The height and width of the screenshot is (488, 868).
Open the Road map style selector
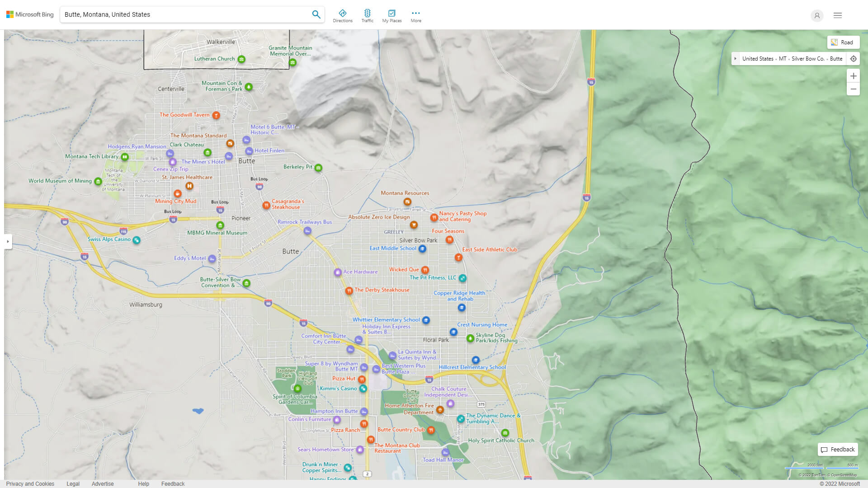pyautogui.click(x=843, y=42)
